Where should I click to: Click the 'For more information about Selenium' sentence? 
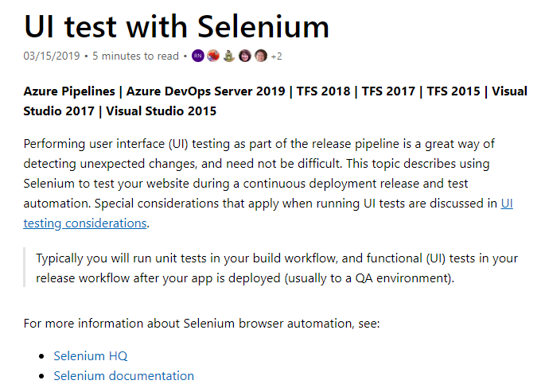click(201, 324)
